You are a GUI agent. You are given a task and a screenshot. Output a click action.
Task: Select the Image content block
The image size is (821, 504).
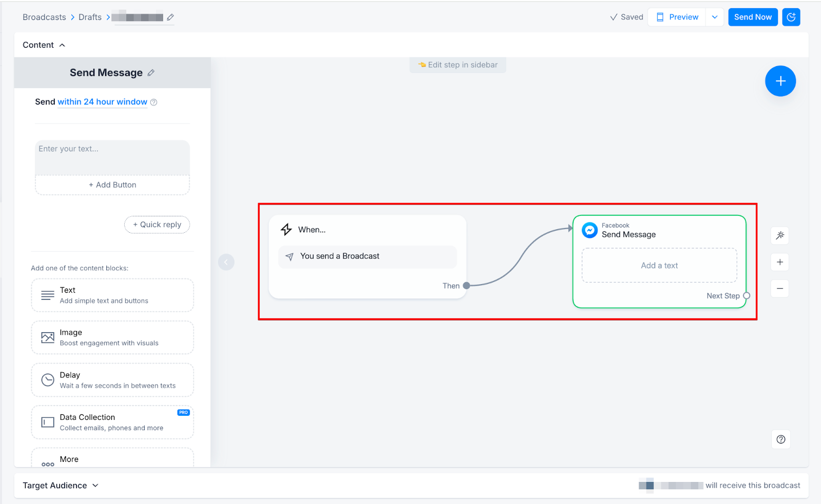tap(112, 337)
